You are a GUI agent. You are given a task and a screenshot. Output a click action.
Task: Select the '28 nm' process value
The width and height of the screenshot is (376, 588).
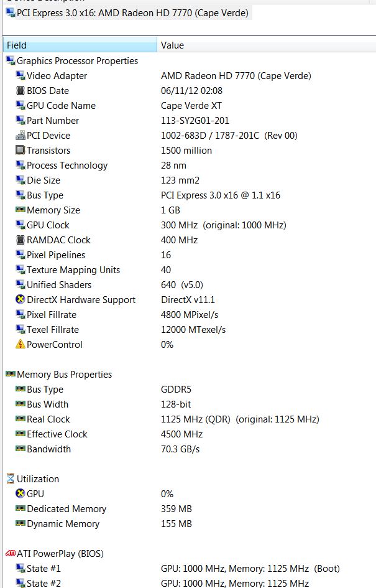coord(173,166)
